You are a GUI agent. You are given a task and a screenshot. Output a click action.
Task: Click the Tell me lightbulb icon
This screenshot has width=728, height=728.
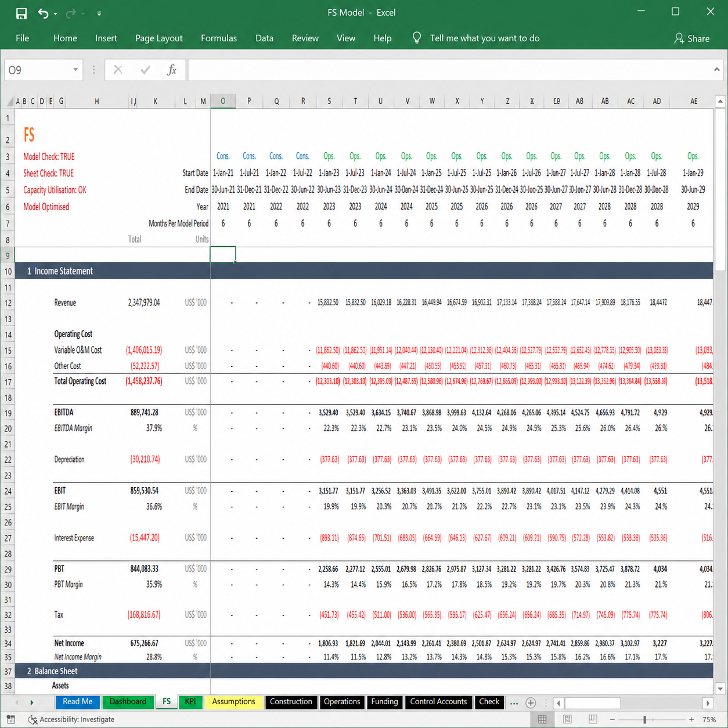417,38
